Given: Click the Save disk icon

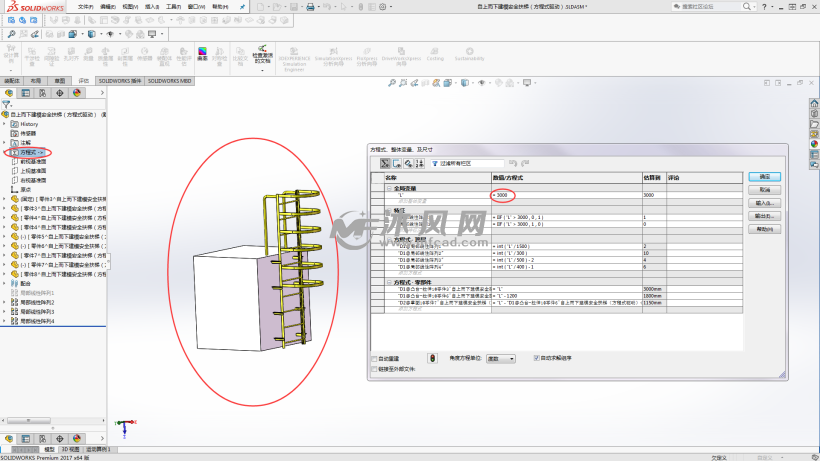Looking at the screenshot, I should tap(294, 7).
